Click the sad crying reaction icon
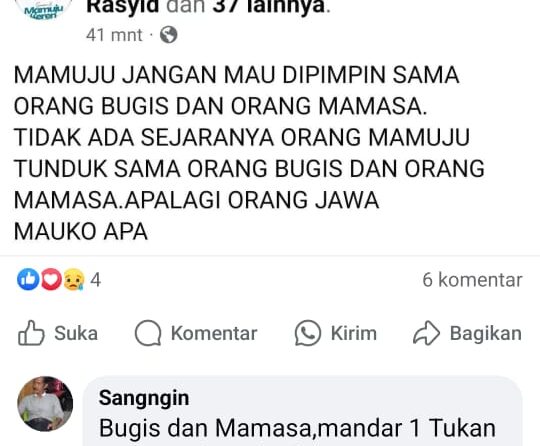The width and height of the screenshot is (540, 446). 74,279
